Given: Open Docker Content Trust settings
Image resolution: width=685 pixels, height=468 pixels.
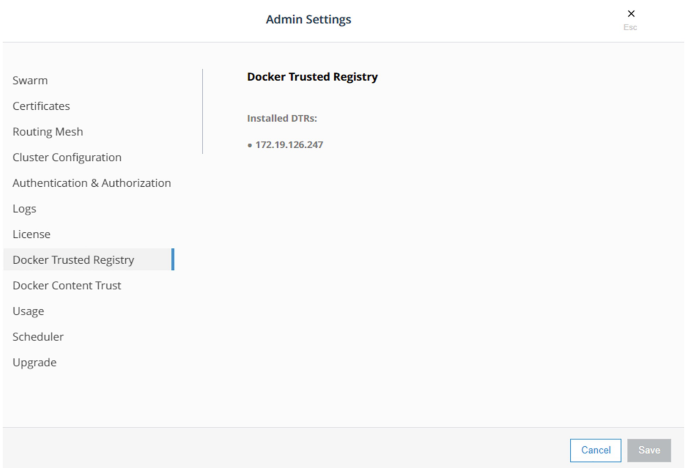Looking at the screenshot, I should (67, 285).
